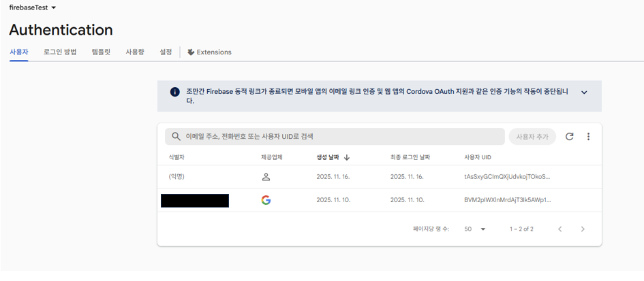Click the anonymous provider person icon
644x281 pixels.
[266, 177]
